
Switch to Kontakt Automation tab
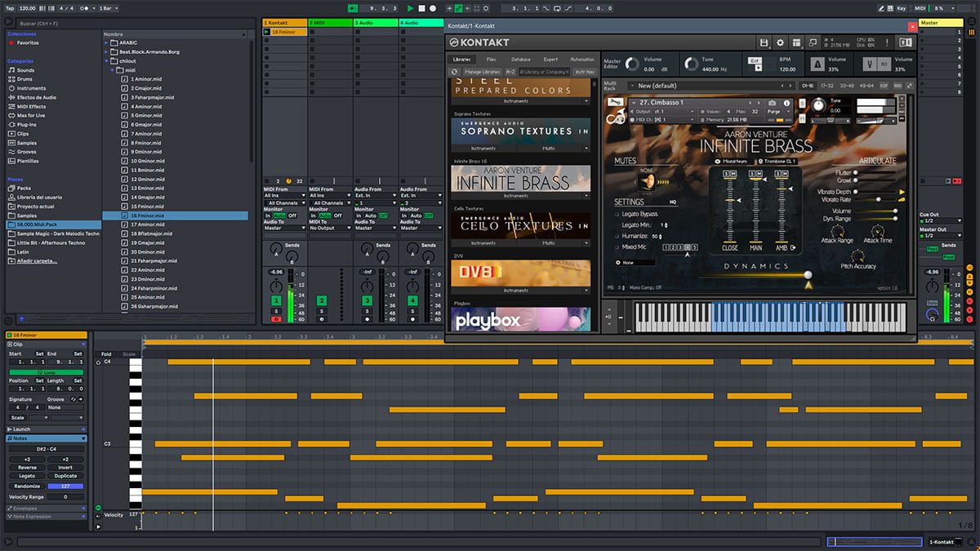tap(582, 60)
